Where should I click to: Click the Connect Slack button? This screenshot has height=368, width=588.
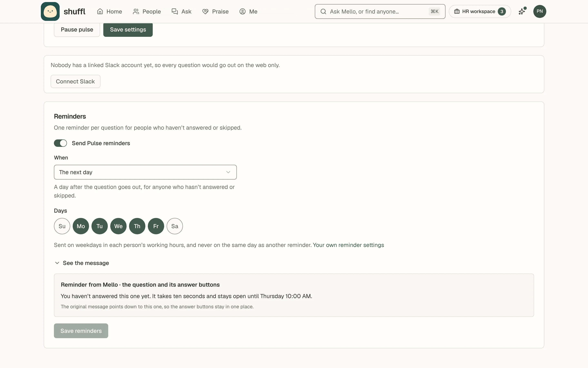coord(75,81)
